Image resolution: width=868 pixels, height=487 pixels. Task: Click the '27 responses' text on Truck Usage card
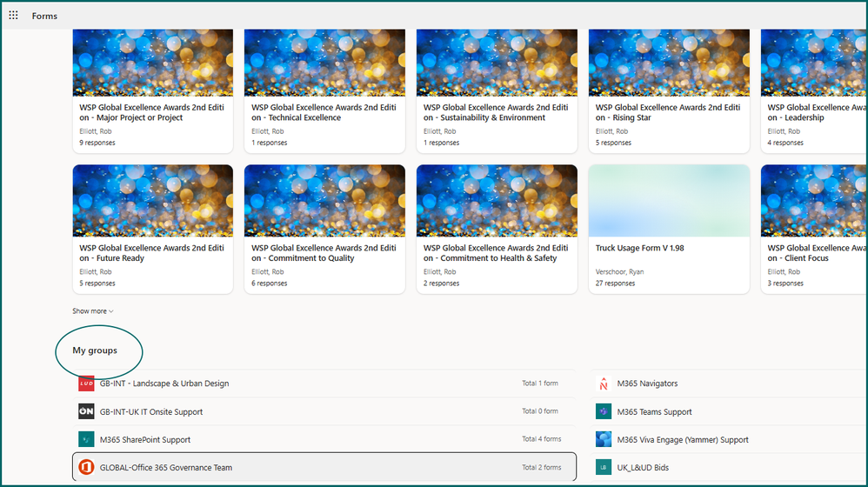point(615,284)
